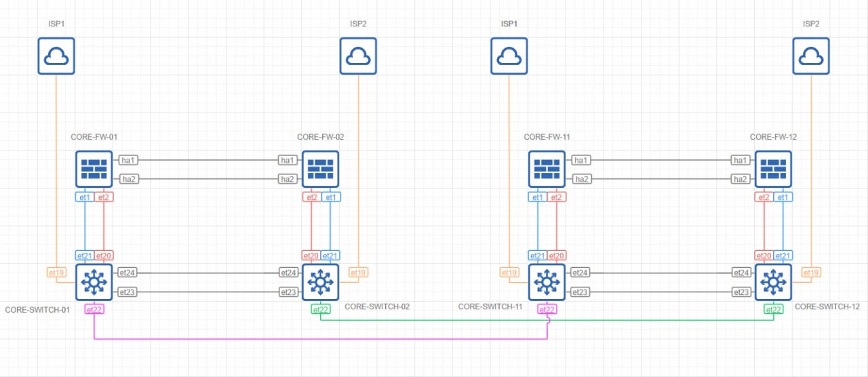Select the orange et19 port of CORE-SWITCH-11
This screenshot has height=377, width=868.
point(510,273)
